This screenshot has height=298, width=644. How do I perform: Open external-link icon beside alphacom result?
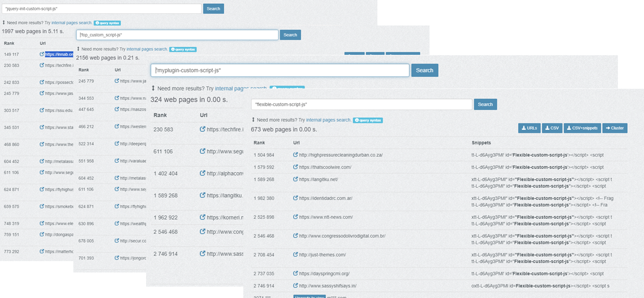(203, 174)
